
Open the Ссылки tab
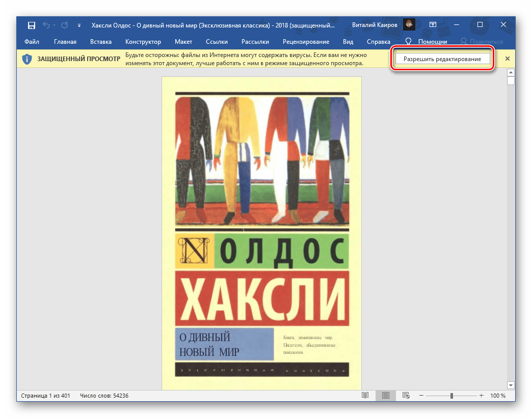[x=217, y=42]
